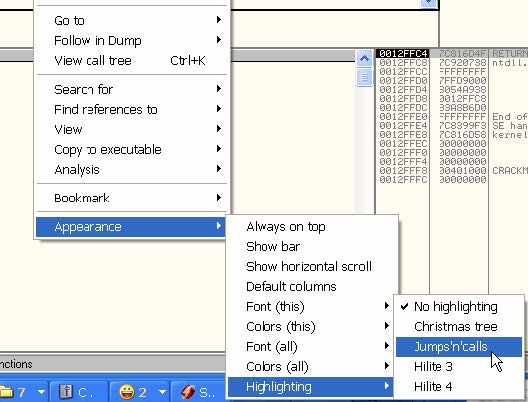Viewport: 528px width, 402px height.
Task: Select Hilite 4 highlighting scheme
Action: (458, 387)
